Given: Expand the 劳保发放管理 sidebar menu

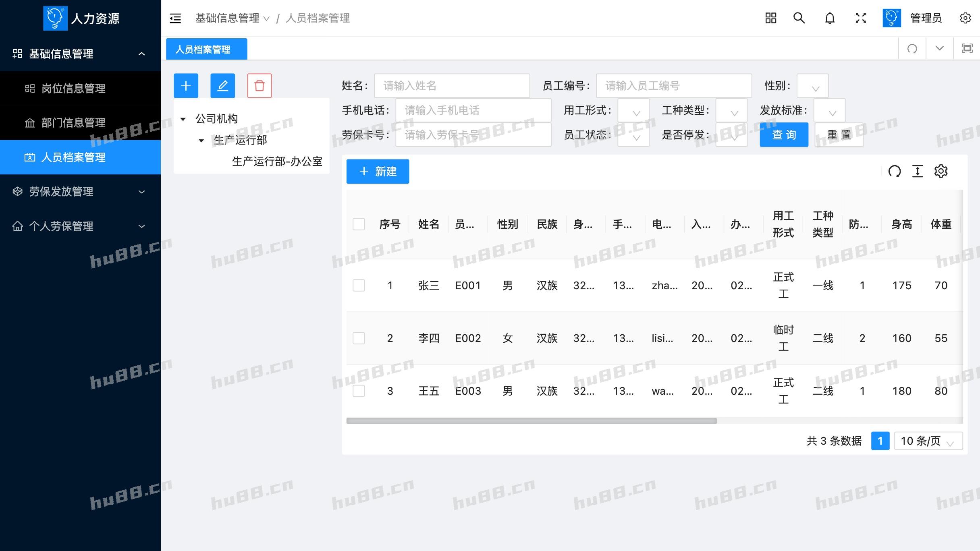Looking at the screenshot, I should tap(60, 191).
